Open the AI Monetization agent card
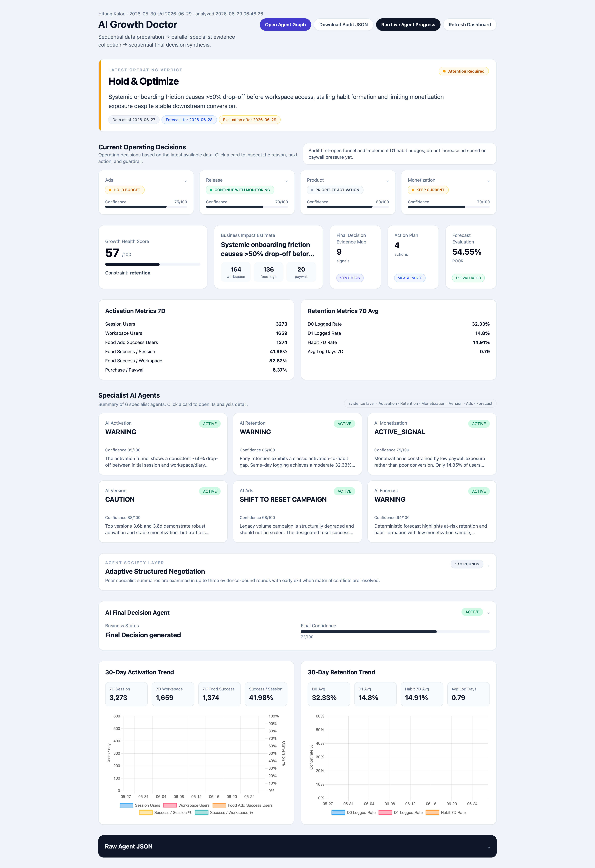This screenshot has width=595, height=868. (432, 444)
